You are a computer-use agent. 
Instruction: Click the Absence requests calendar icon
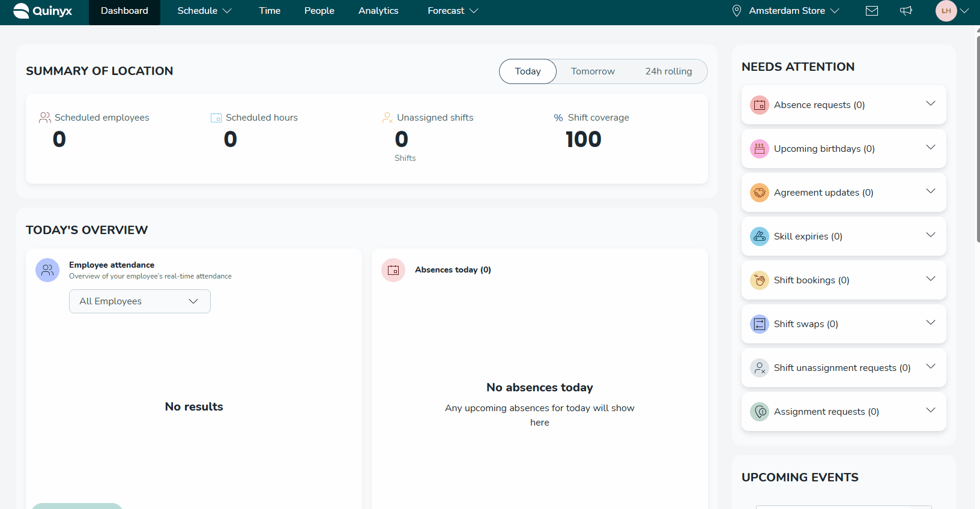point(760,105)
